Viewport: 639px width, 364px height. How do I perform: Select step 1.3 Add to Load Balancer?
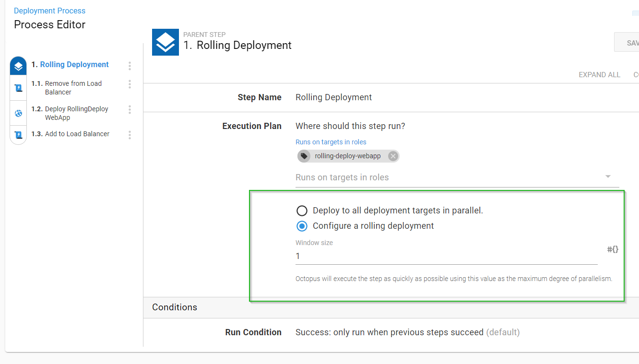tap(77, 134)
